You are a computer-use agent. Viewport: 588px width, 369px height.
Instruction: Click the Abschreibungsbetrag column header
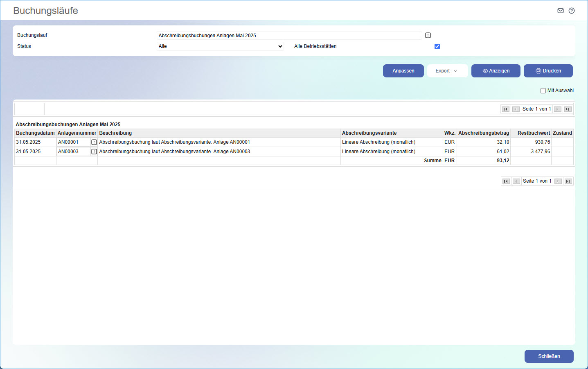click(x=484, y=133)
